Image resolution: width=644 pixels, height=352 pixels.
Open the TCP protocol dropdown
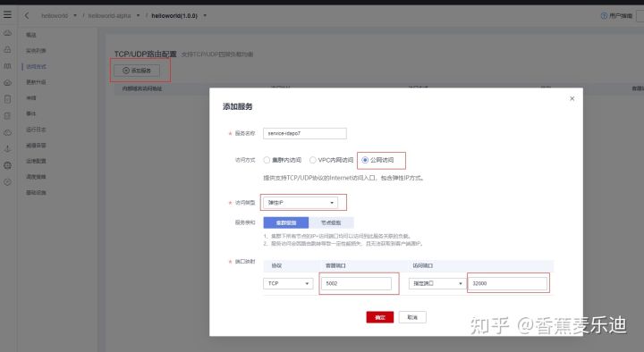pos(288,283)
